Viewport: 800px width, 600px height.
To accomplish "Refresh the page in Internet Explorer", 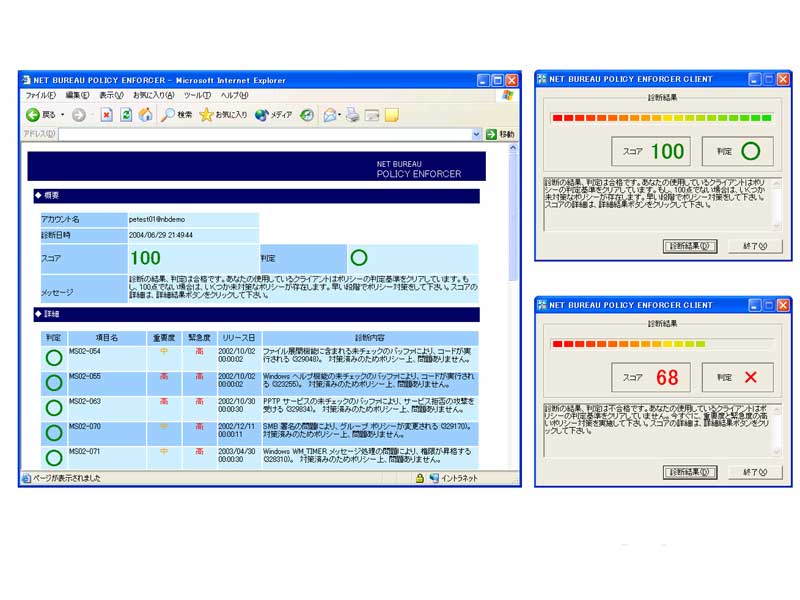I will coord(126,115).
